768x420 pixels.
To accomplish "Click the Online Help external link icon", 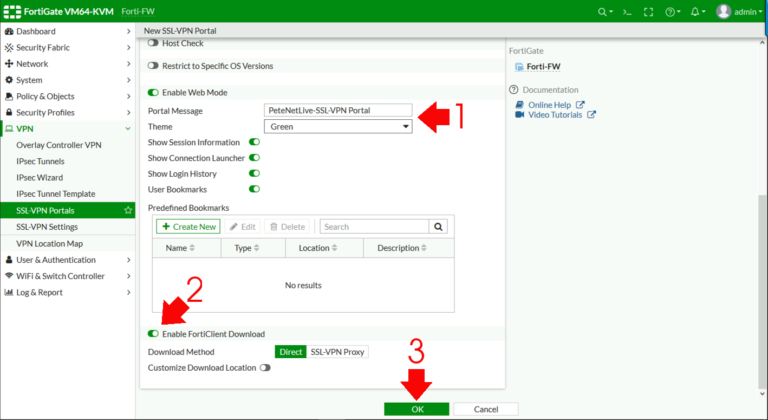I will click(x=580, y=104).
